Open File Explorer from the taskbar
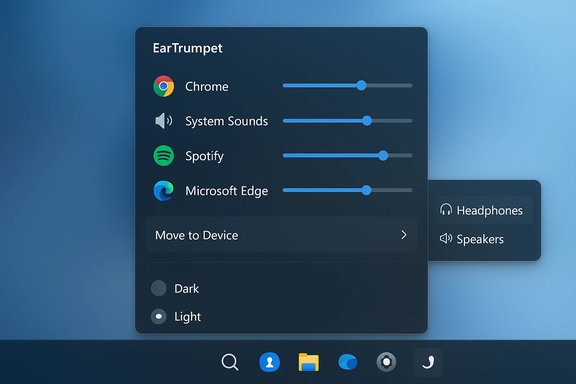 coord(309,362)
